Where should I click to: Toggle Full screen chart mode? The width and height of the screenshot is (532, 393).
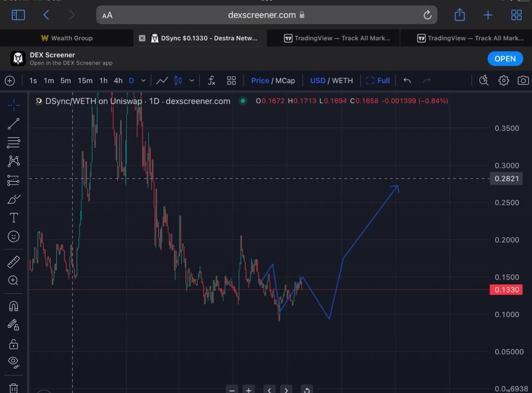pos(378,81)
